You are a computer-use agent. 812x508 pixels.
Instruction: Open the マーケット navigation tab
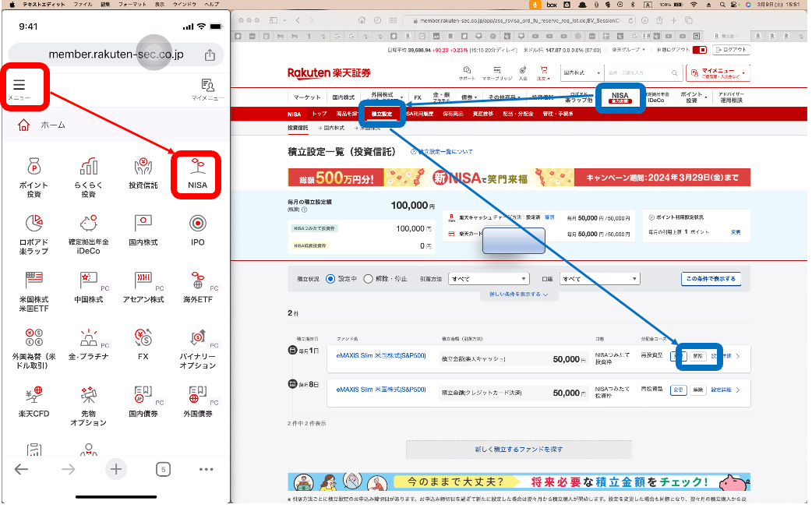[x=307, y=97]
